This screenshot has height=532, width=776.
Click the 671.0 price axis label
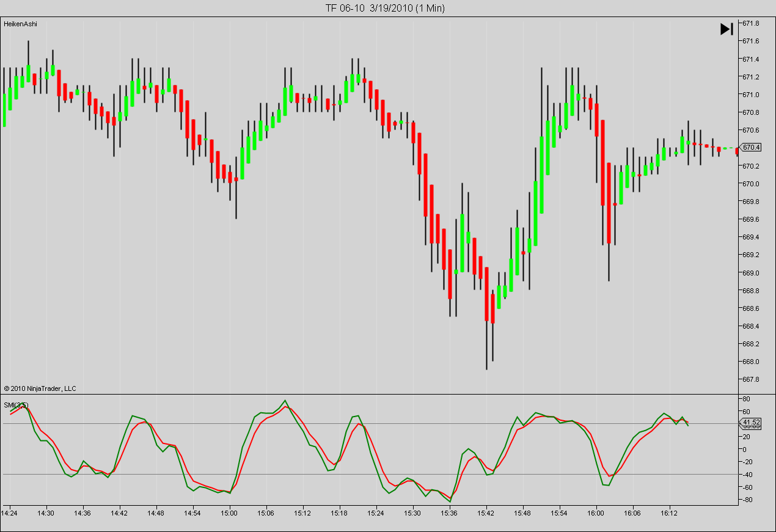coord(751,95)
